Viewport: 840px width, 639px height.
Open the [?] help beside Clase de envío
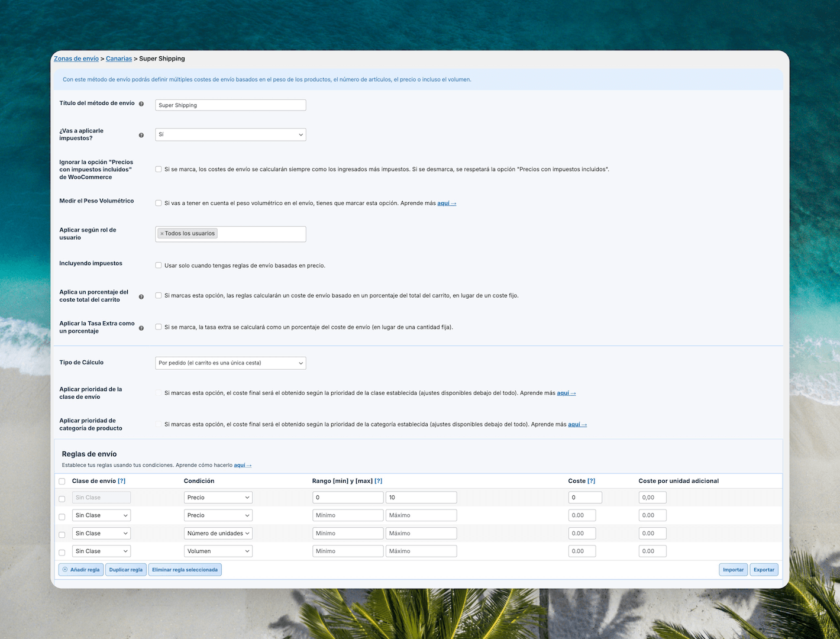point(122,481)
